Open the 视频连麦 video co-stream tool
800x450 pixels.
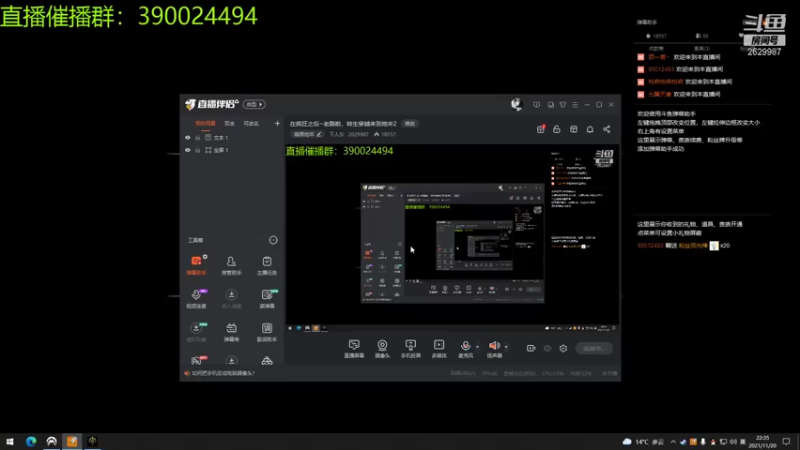[196, 298]
